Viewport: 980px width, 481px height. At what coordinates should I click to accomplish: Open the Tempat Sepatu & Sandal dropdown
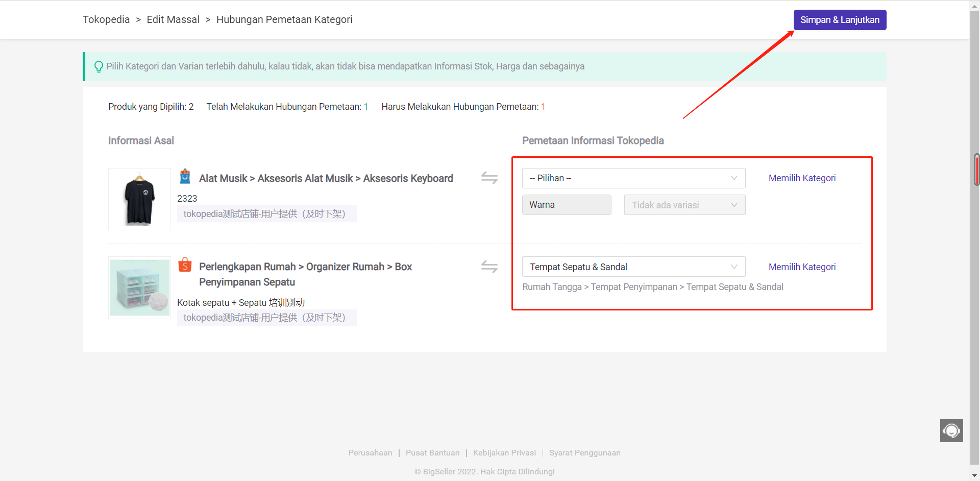633,267
